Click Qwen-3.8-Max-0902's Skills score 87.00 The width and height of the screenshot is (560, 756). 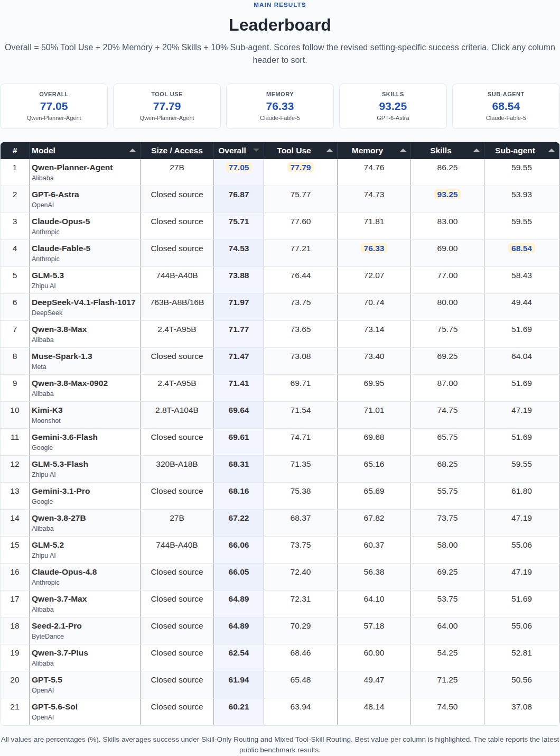447,383
